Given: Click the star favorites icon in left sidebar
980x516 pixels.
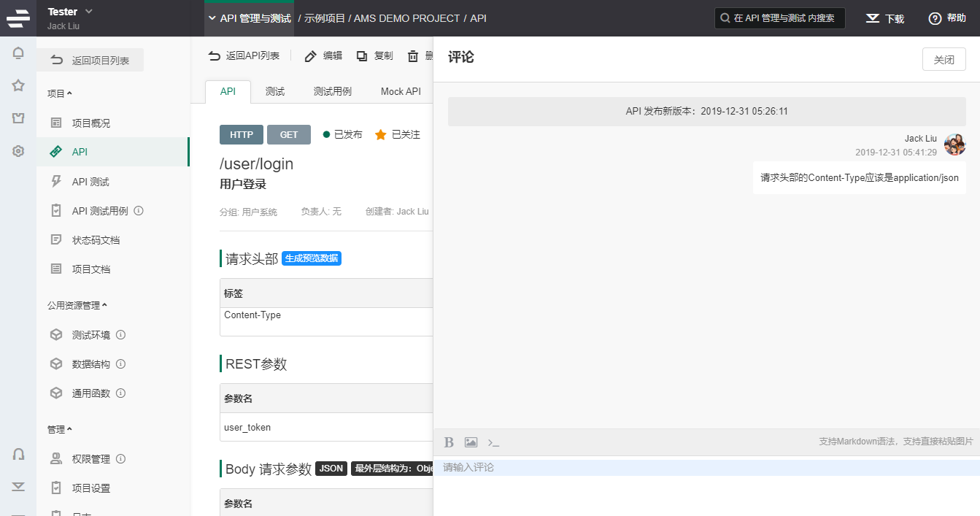Looking at the screenshot, I should (18, 85).
